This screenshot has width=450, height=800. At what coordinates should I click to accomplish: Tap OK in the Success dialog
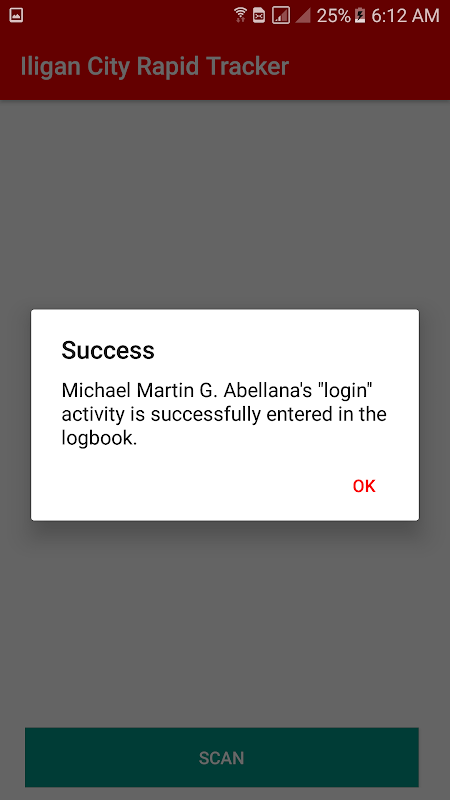coord(364,486)
